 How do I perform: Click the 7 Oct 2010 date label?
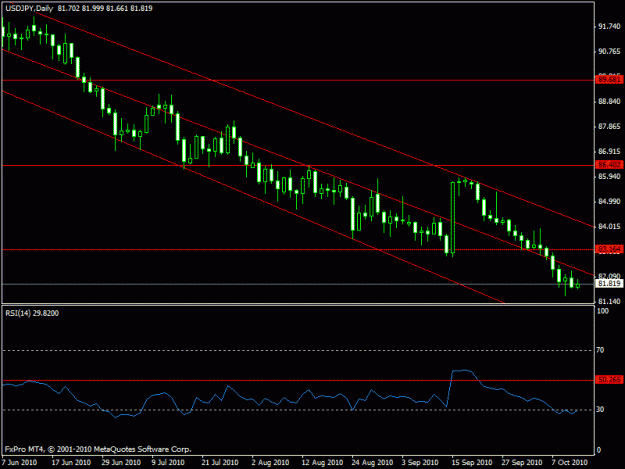(x=570, y=463)
